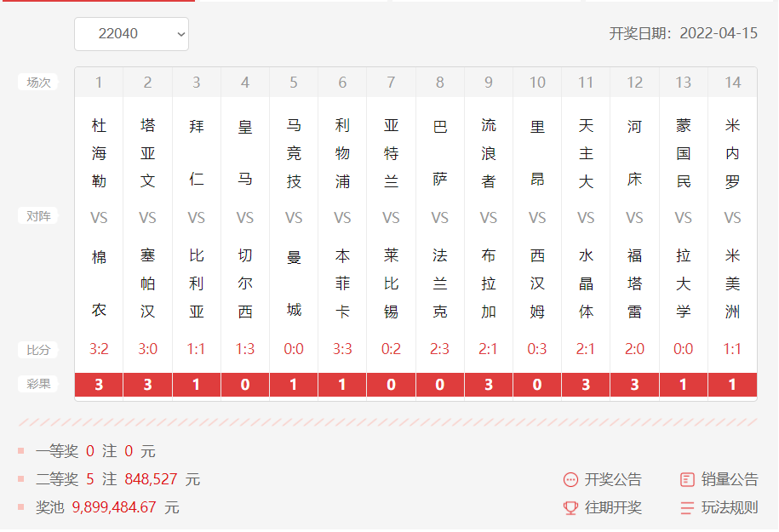This screenshot has width=779, height=532.
Task: Click away team 福塔雷 in match 12
Action: [634, 283]
